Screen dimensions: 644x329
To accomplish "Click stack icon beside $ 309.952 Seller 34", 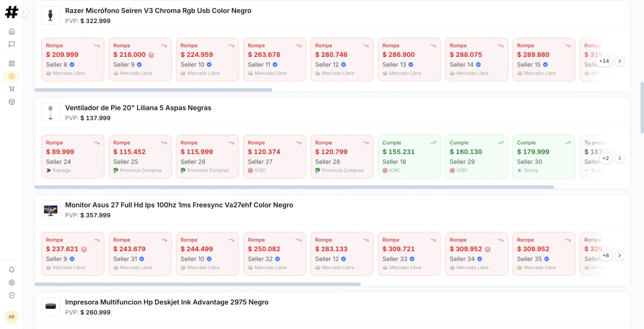I will point(487,249).
